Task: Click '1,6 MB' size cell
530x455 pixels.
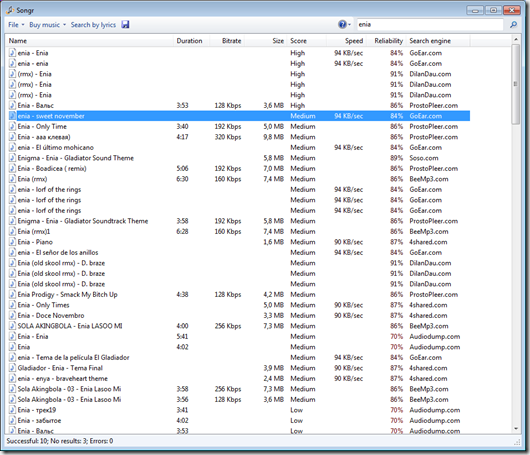Action: (x=273, y=242)
